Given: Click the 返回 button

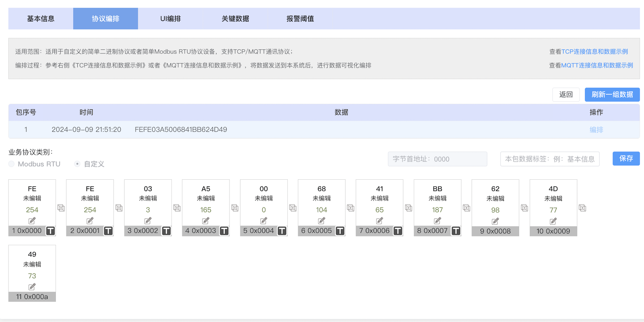Looking at the screenshot, I should coord(566,94).
